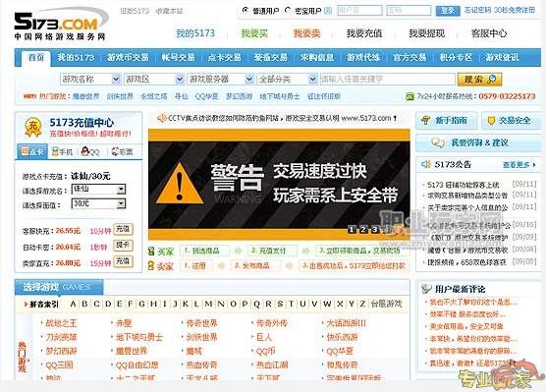Click the 我要咨询 & 建议 chat icon
The width and height of the screenshot is (546, 392).
tap(438, 142)
